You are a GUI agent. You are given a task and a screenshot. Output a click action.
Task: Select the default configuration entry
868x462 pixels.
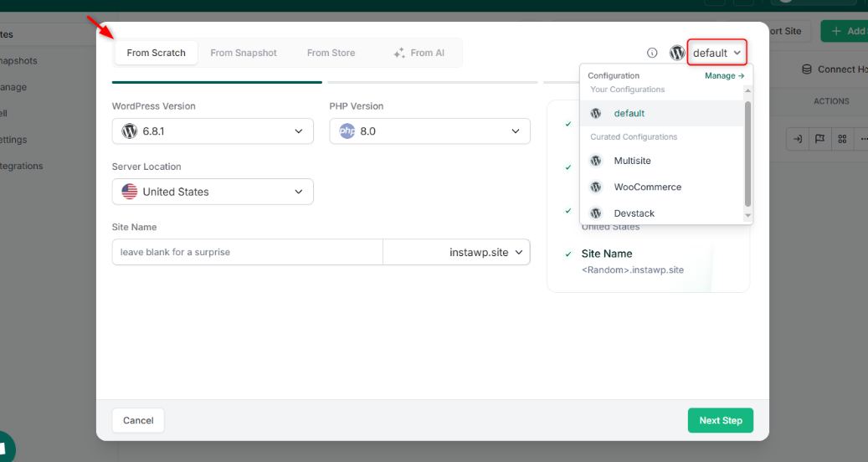pos(661,114)
